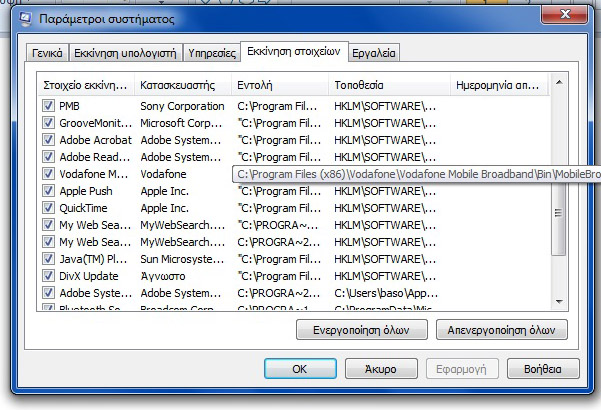Image resolution: width=601 pixels, height=410 pixels.
Task: Switch to the Εργαλεία tab
Action: point(374,53)
